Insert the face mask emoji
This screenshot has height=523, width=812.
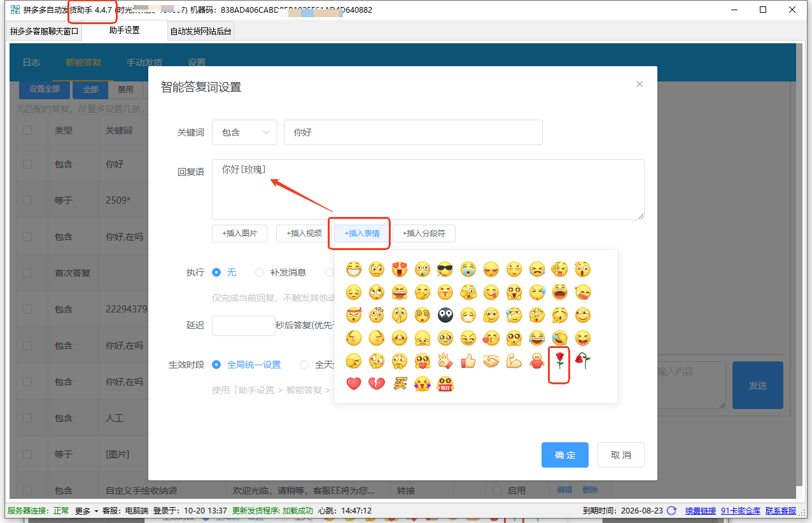point(468,315)
